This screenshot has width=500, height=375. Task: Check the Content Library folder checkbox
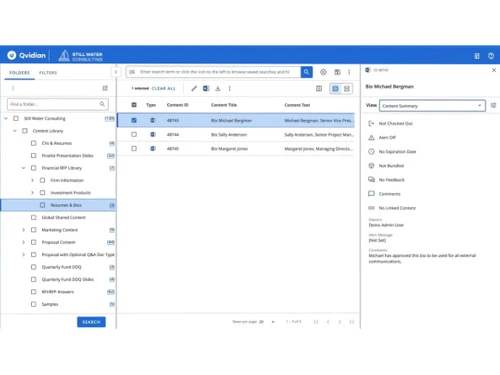(25, 131)
